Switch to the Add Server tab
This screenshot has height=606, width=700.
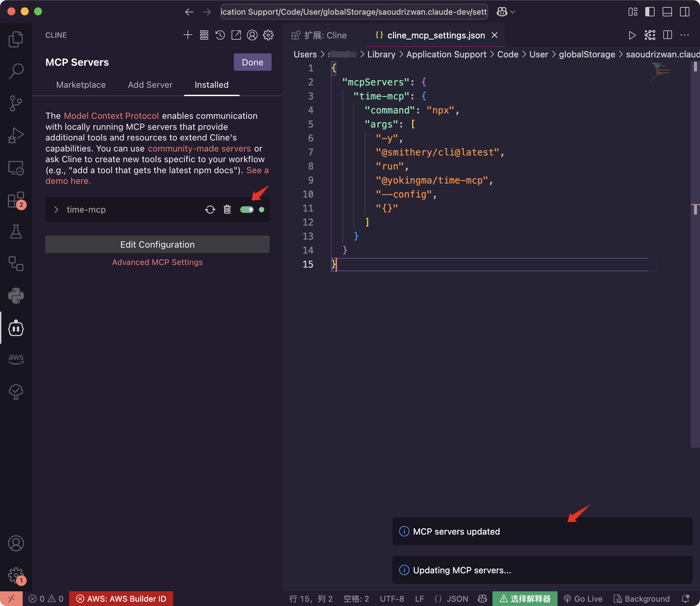click(150, 85)
